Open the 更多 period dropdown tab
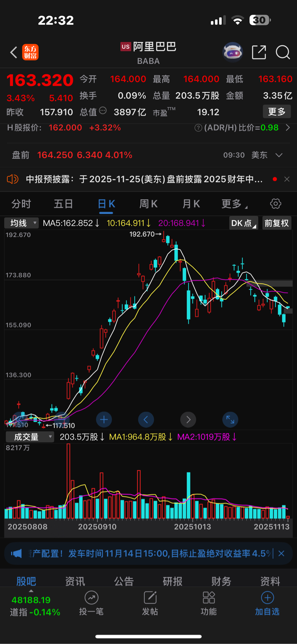297x644 pixels. tap(235, 204)
